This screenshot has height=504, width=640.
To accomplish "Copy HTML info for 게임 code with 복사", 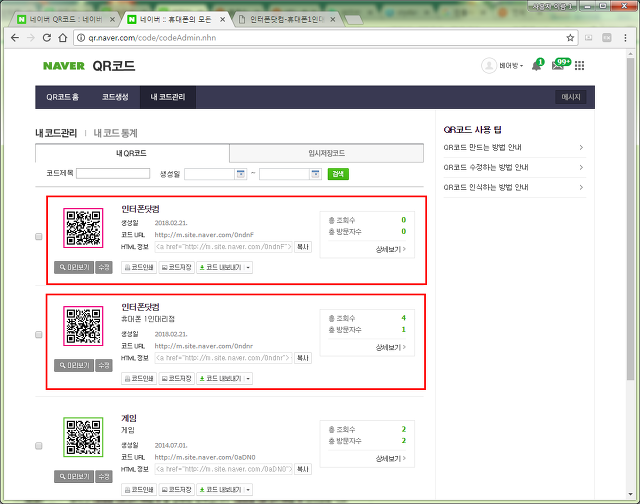I will tap(302, 469).
